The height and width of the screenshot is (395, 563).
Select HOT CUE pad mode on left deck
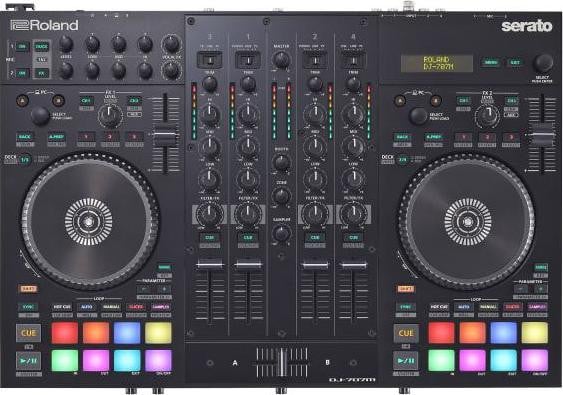coord(62,307)
